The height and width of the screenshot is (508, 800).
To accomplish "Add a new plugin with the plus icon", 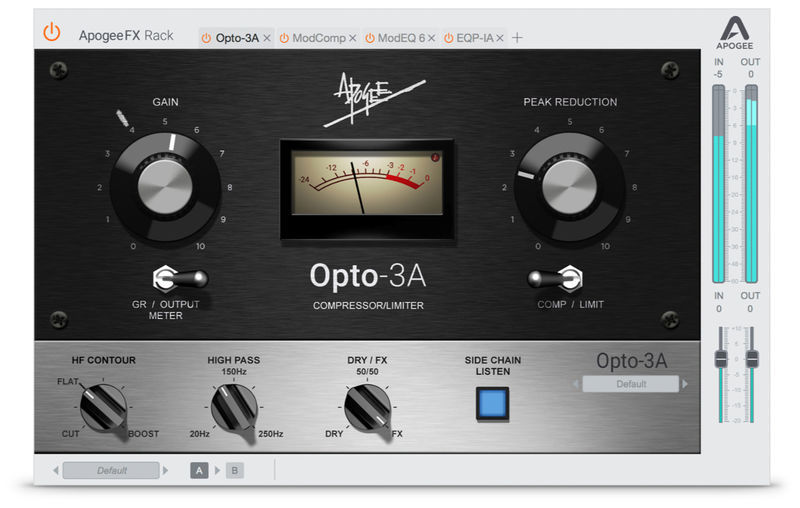I will [x=517, y=38].
